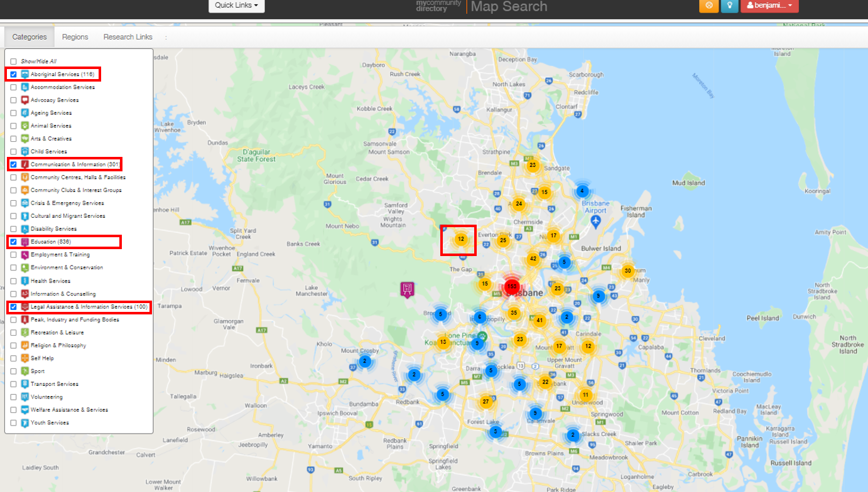Open the benjami... user account dropdown
The height and width of the screenshot is (492, 868).
(769, 6)
